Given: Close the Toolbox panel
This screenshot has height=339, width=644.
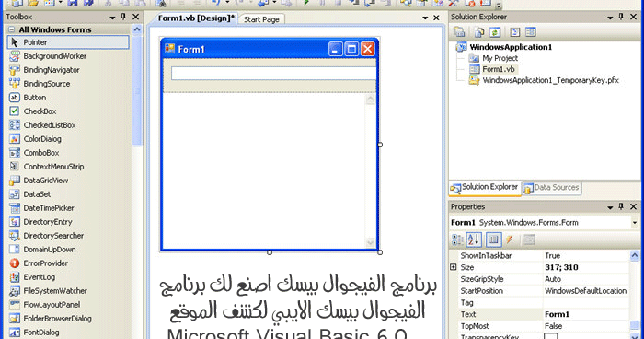Looking at the screenshot, I should [135, 17].
